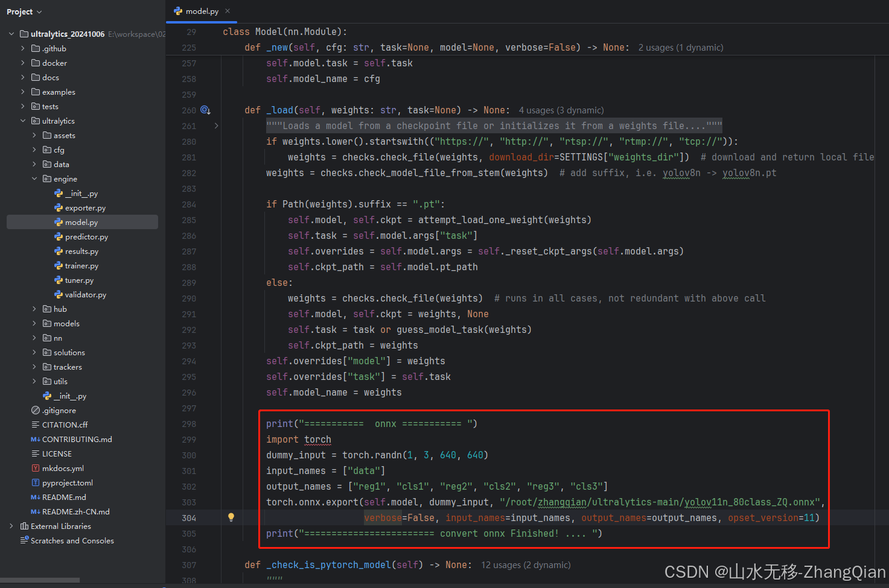Select tuner.py Python file icon
This screenshot has width=889, height=588.
(59, 280)
